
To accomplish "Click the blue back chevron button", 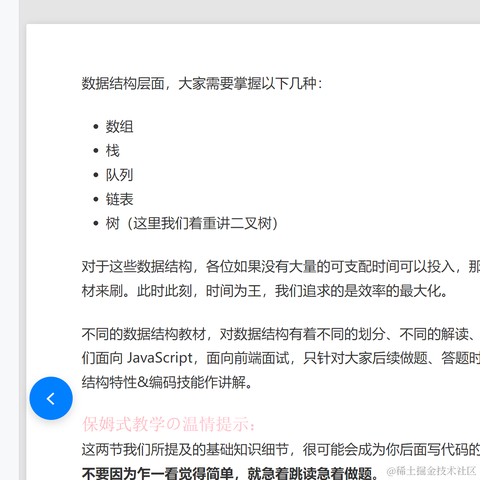I will (x=51, y=398).
